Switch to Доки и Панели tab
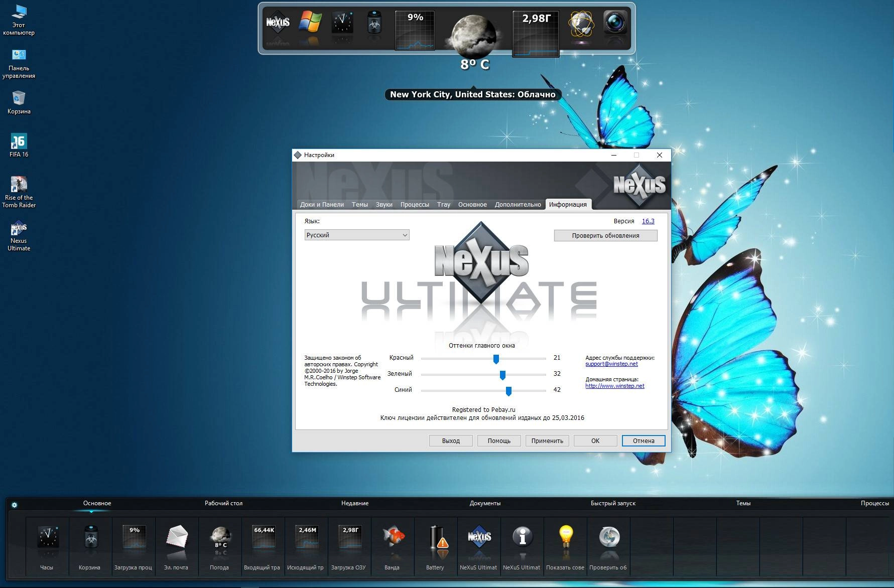The width and height of the screenshot is (894, 588). pyautogui.click(x=322, y=204)
